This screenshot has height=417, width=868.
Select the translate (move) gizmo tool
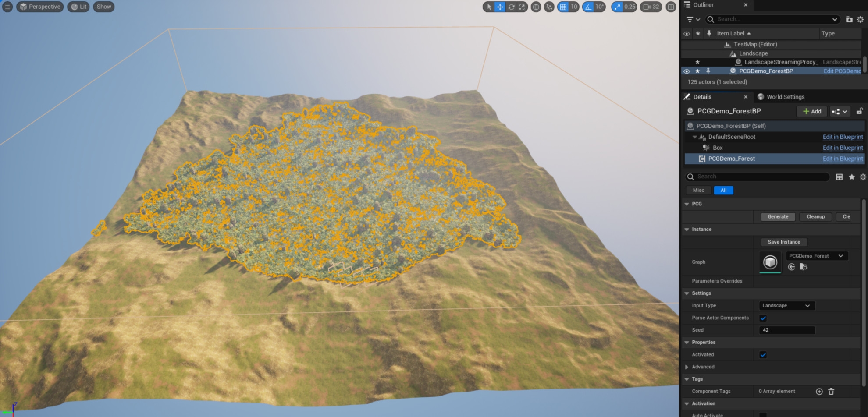pos(500,7)
